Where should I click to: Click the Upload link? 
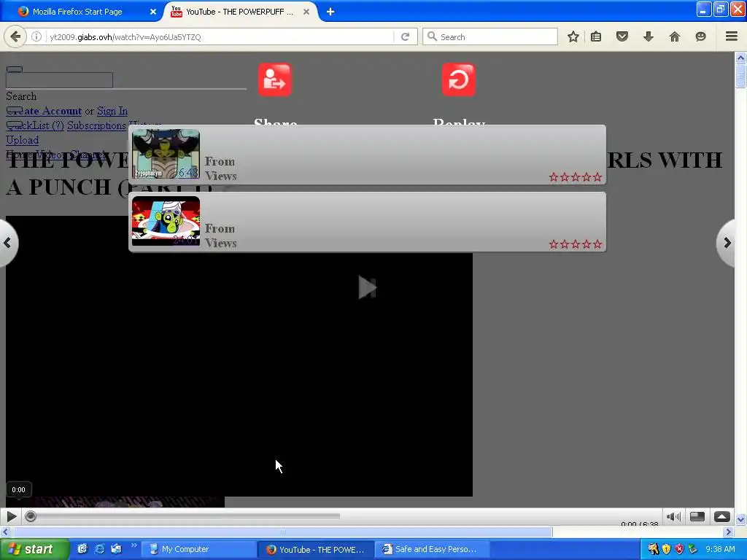[x=22, y=140]
